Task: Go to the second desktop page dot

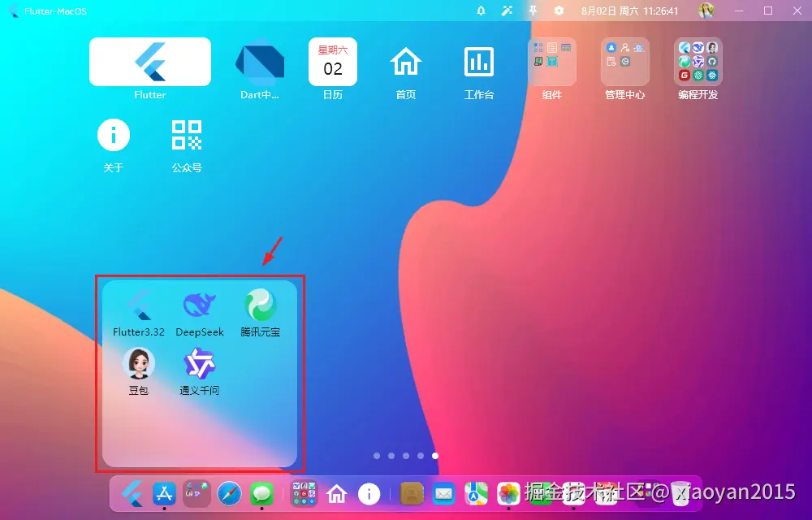Action: coord(391,456)
